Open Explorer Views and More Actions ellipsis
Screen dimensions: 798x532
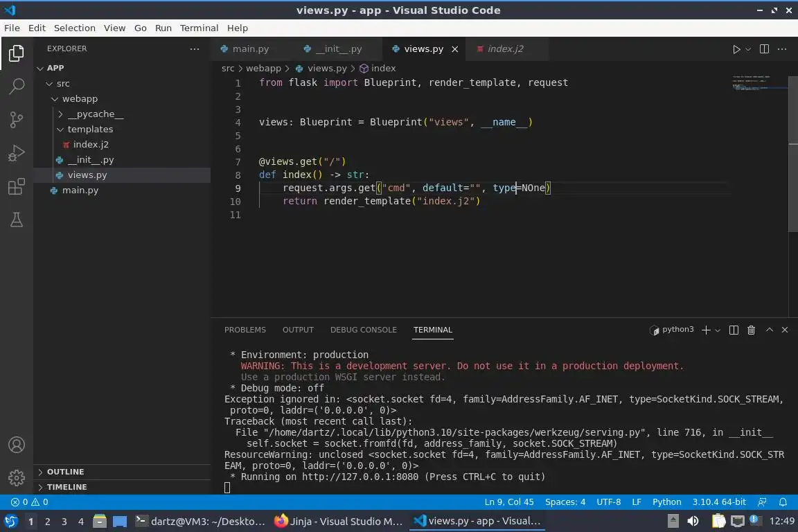pyautogui.click(x=195, y=49)
